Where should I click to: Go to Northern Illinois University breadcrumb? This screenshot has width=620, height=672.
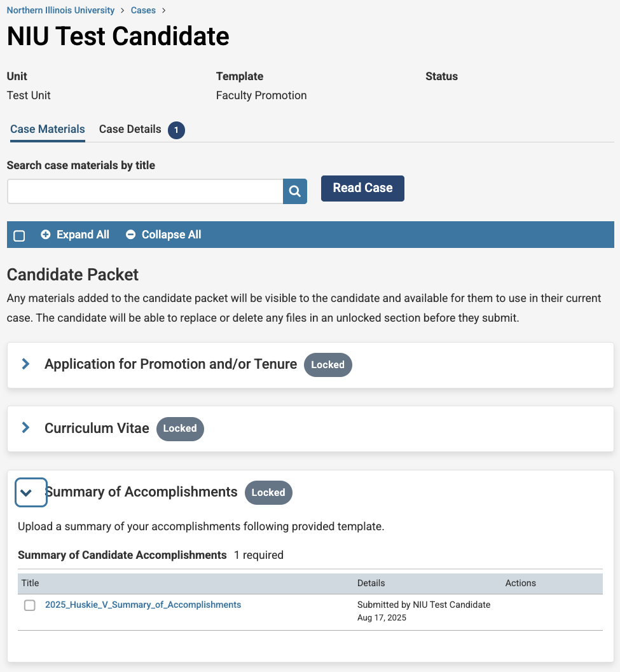pos(60,10)
